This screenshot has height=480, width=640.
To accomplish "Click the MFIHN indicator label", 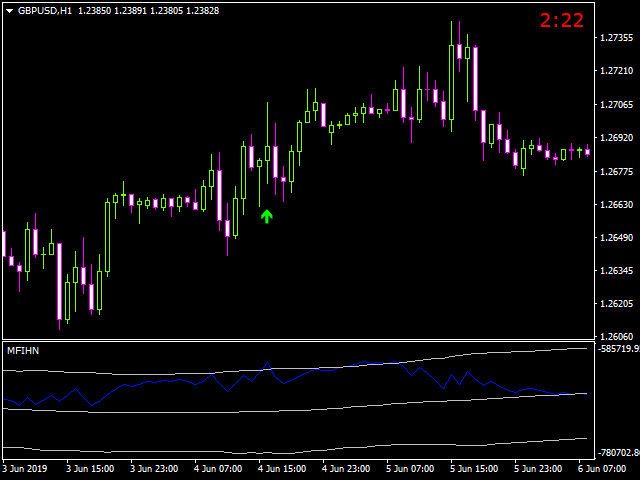I will 23,351.
